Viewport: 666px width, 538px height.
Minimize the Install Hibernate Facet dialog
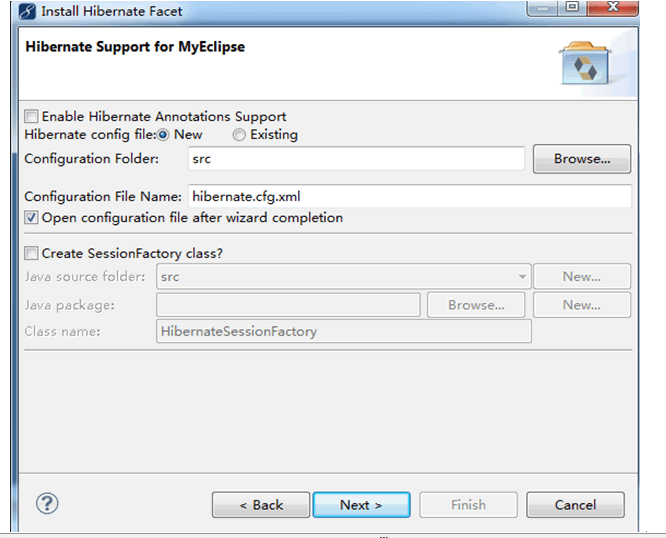[x=543, y=7]
